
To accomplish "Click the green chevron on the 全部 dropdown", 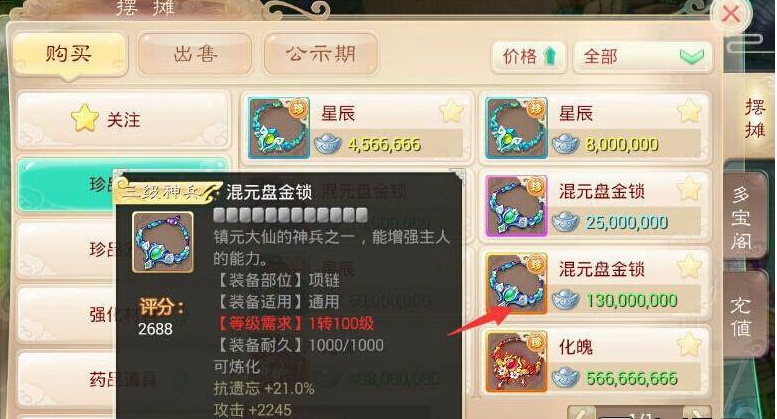I will (x=692, y=56).
